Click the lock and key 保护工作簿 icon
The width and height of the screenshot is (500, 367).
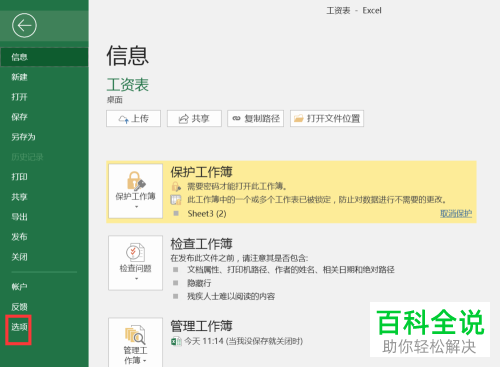136,181
